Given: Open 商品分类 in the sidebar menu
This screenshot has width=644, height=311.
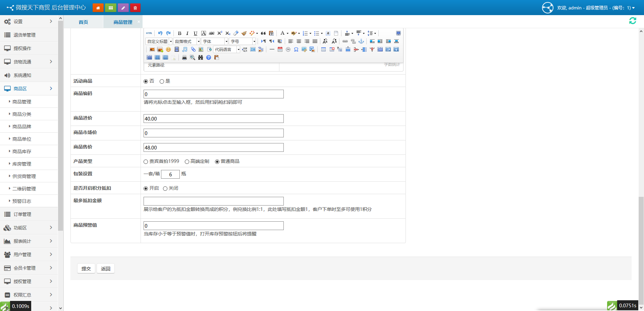Looking at the screenshot, I should tap(22, 114).
